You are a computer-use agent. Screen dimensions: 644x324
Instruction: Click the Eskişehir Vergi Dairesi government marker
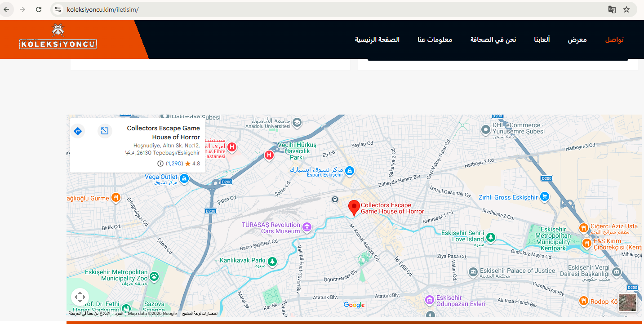tap(617, 271)
